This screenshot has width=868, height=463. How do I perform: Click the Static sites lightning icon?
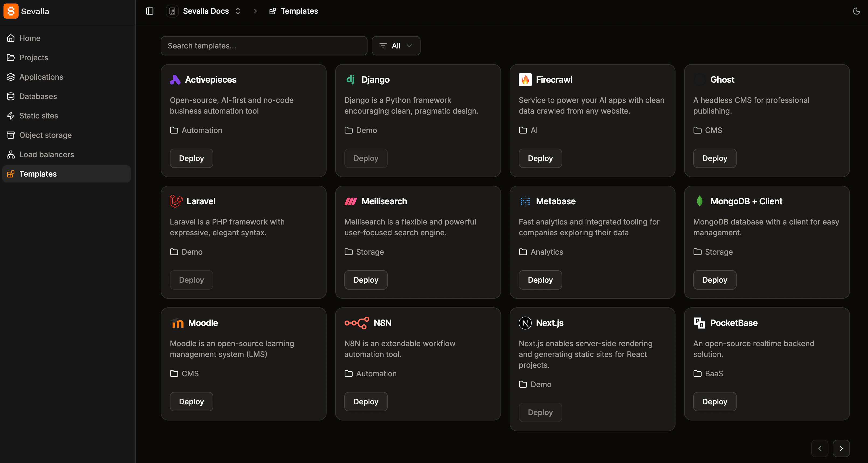coord(11,115)
